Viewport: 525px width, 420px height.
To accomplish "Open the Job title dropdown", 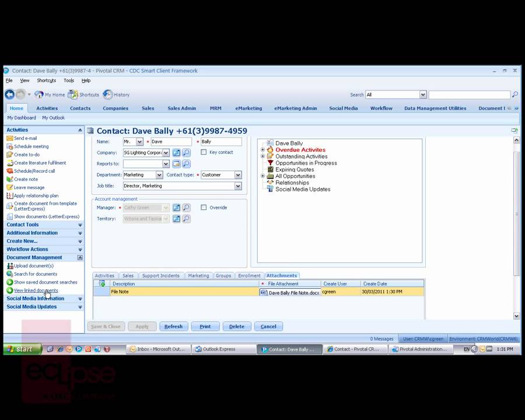I will point(238,186).
